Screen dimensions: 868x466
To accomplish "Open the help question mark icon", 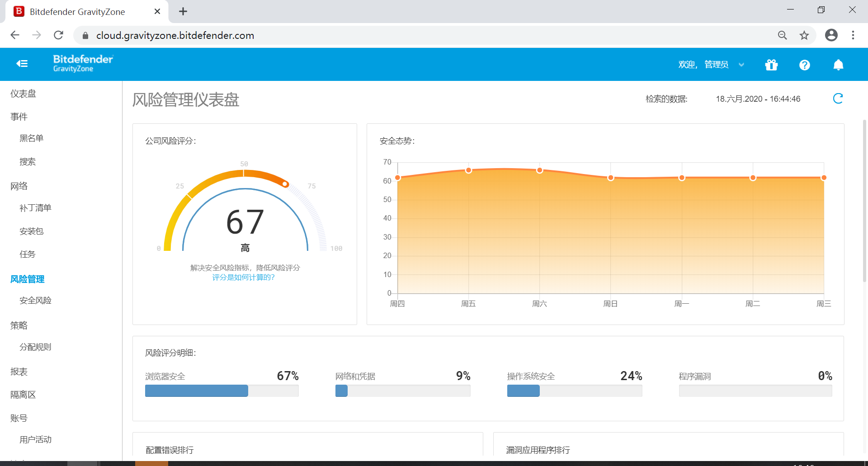I will (x=805, y=65).
